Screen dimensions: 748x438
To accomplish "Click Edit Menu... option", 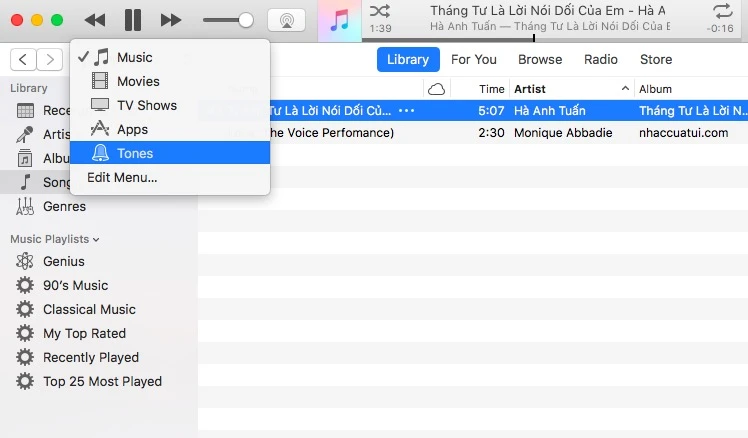I will click(x=122, y=177).
